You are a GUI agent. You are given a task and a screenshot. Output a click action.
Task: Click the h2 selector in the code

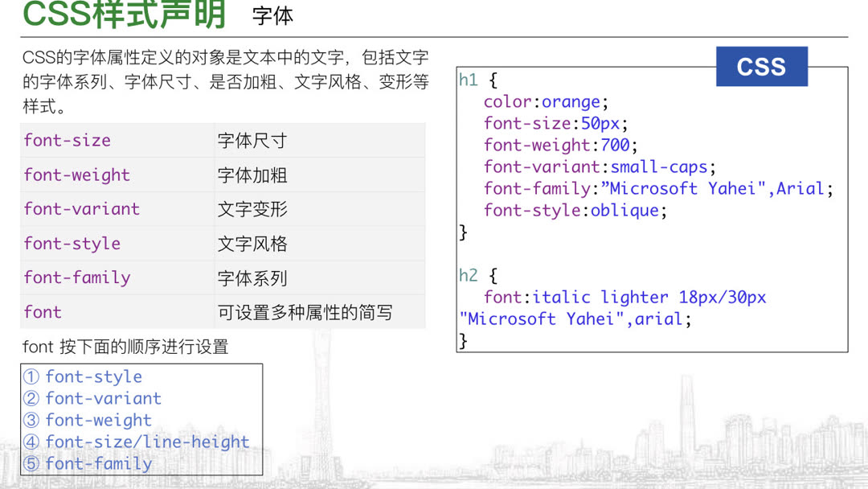[469, 276]
